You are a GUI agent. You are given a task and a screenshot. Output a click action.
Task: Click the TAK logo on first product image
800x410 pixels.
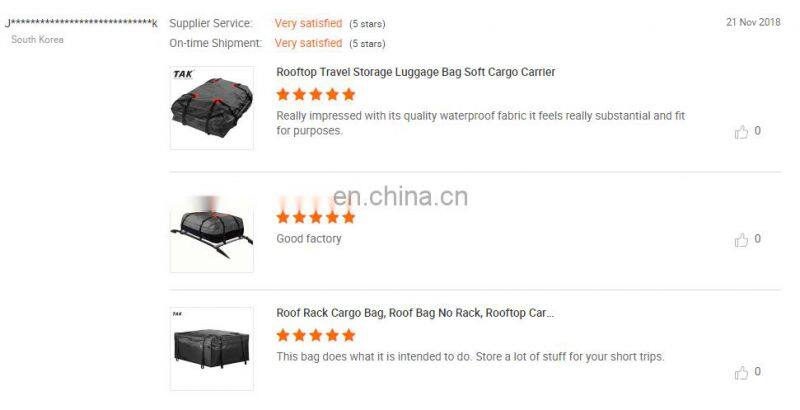click(183, 74)
